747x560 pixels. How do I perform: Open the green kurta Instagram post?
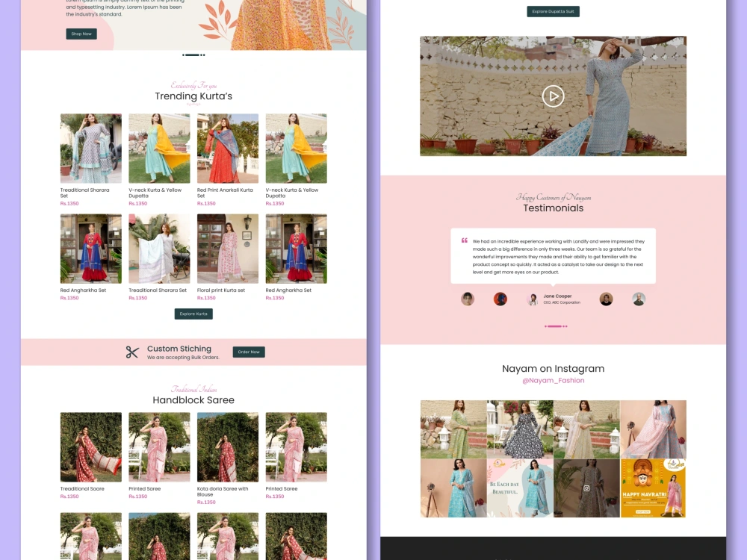click(453, 429)
